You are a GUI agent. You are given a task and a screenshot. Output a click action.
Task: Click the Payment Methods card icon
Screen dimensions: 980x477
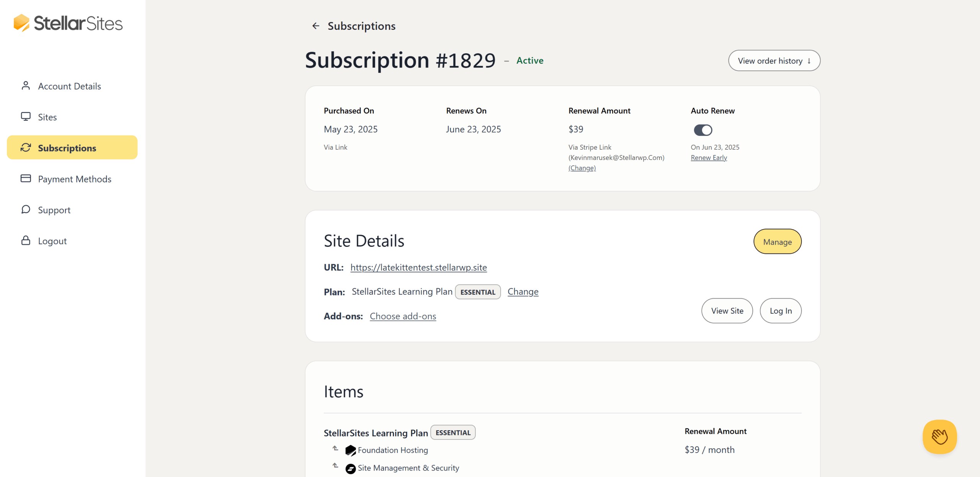[x=26, y=179]
